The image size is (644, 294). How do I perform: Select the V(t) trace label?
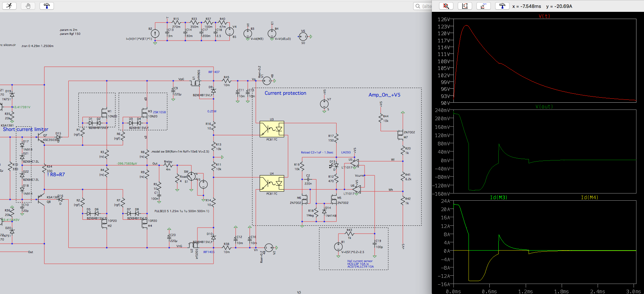coord(544,16)
